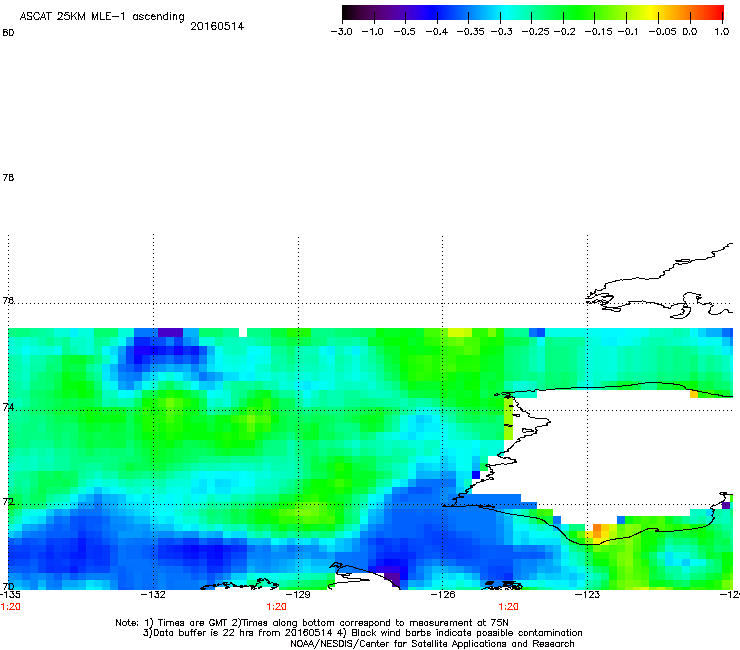
Task: Click the -0.35 color scale label
Action: tap(471, 32)
